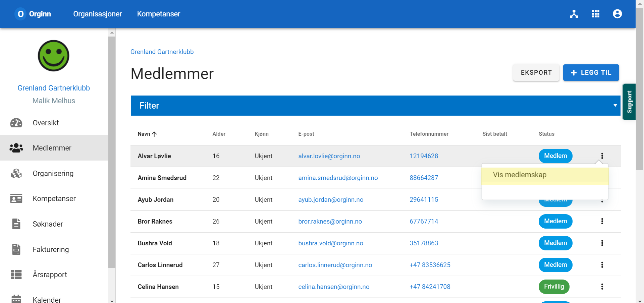This screenshot has width=644, height=303.
Task: Go to Oversikt in sidebar
Action: coord(54,123)
